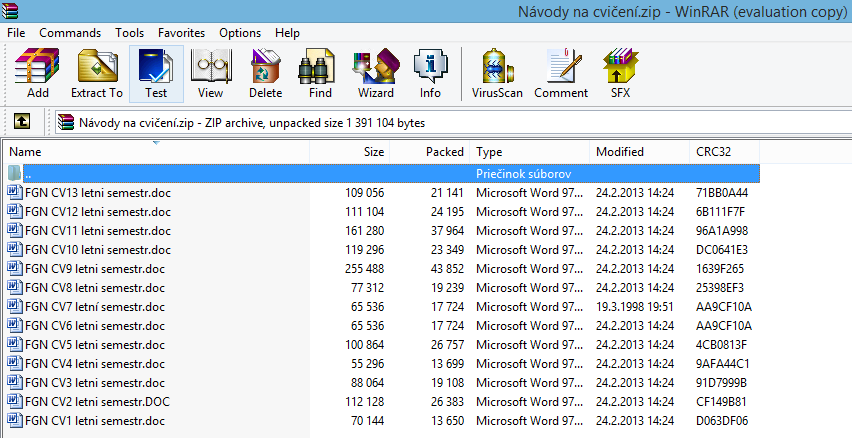Click packed size 43 852
852x438 pixels.
pyautogui.click(x=447, y=268)
